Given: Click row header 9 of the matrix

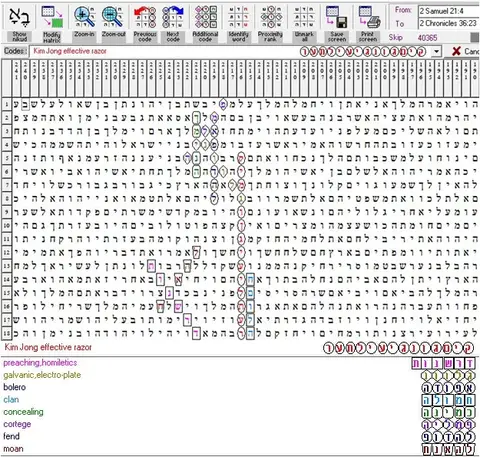Looking at the screenshot, I should pos(6,212).
